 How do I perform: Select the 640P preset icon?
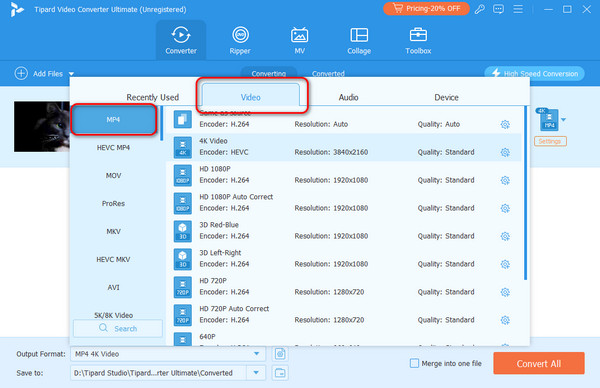tap(183, 339)
